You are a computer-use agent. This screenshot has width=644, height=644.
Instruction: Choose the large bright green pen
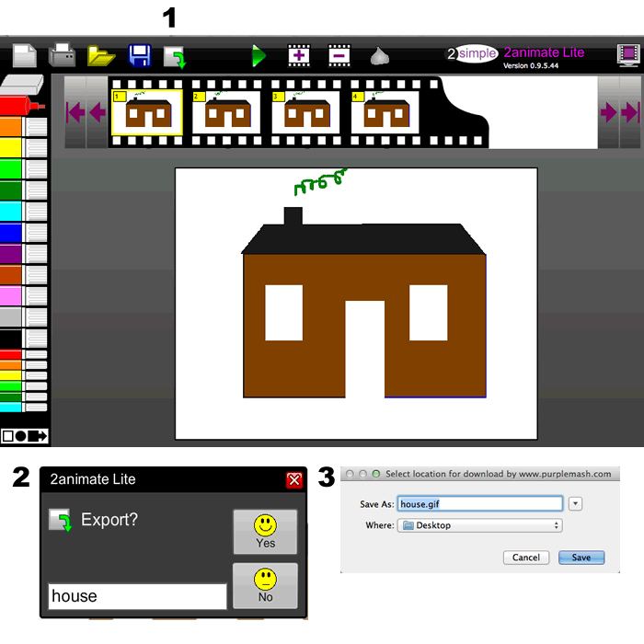click(x=23, y=168)
